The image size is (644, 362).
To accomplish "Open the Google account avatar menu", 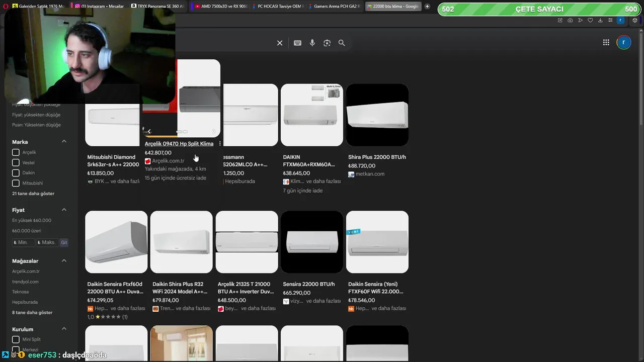I will pos(624,43).
